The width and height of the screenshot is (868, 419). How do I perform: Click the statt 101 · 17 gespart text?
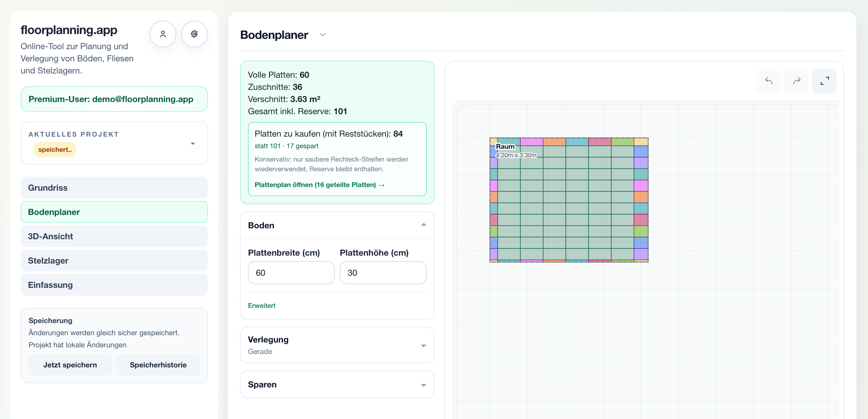coord(286,146)
